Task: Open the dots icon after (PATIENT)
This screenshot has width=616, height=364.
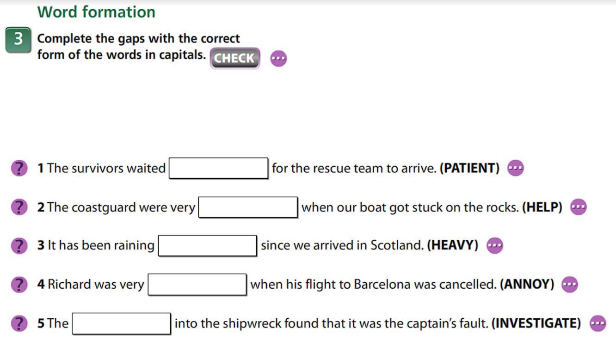Action: (x=516, y=168)
